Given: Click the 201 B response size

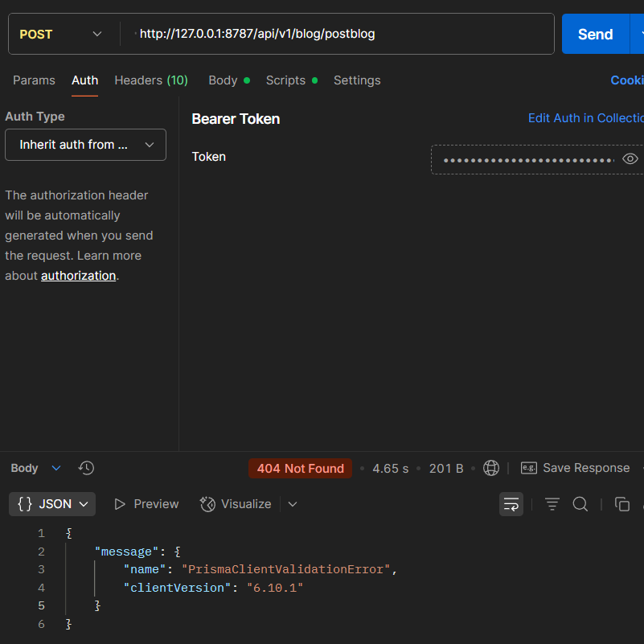Looking at the screenshot, I should [446, 468].
